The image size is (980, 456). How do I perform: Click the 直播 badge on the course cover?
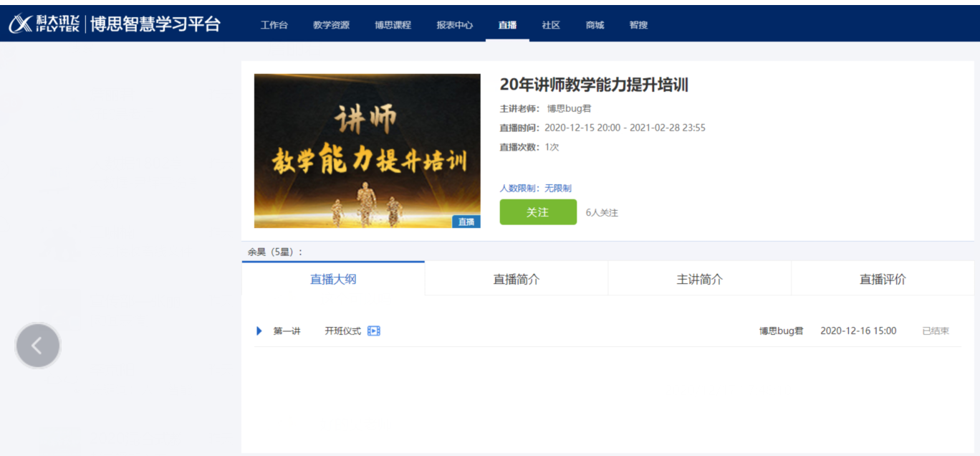click(467, 222)
